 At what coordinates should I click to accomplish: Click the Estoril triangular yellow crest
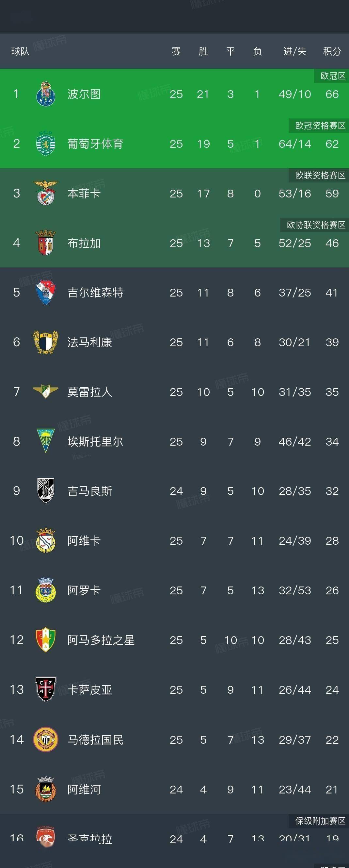tap(45, 441)
